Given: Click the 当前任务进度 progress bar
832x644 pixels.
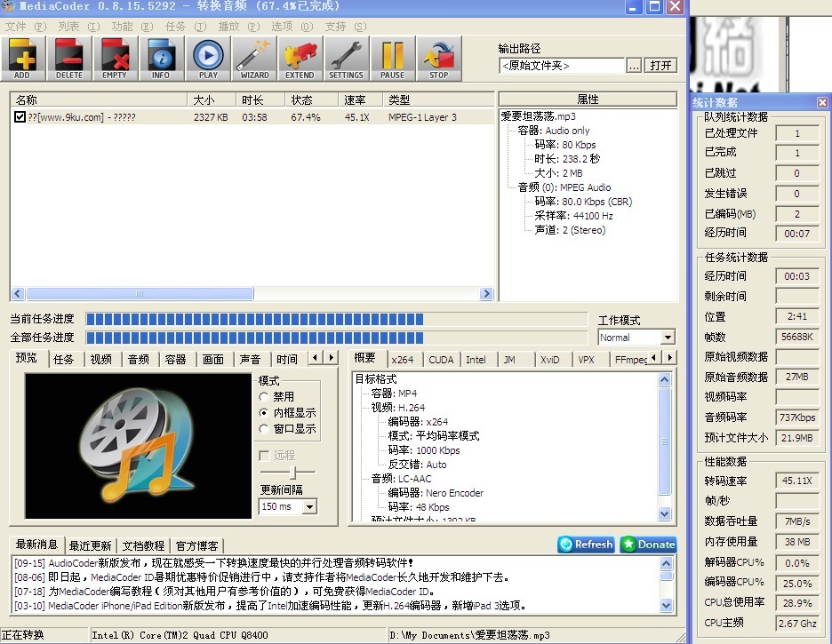Looking at the screenshot, I should (336, 319).
